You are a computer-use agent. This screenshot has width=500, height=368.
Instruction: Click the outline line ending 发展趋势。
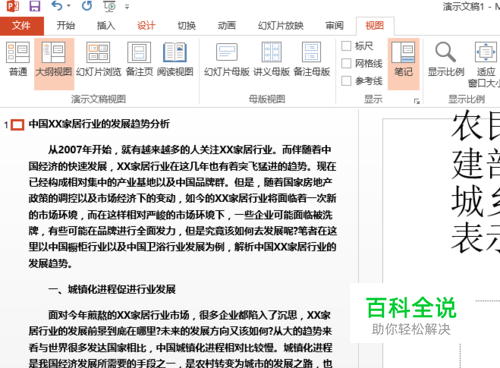point(50,263)
